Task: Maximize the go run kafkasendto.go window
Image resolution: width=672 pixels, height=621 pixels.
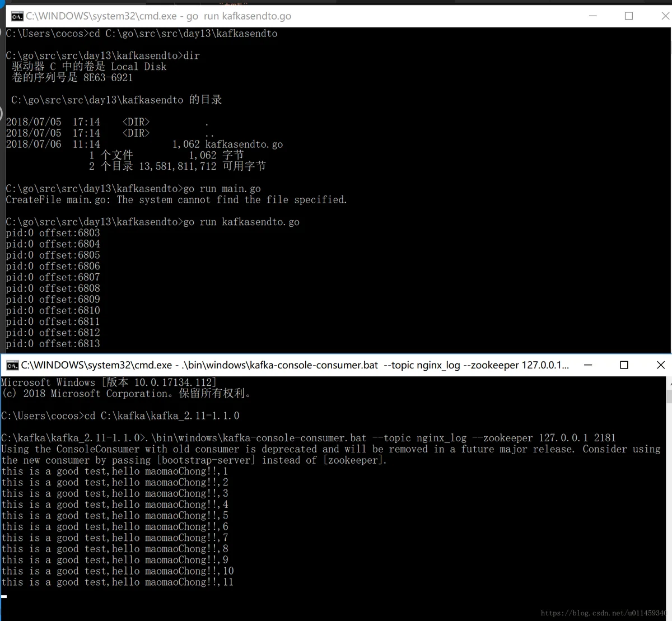Action: (x=629, y=16)
